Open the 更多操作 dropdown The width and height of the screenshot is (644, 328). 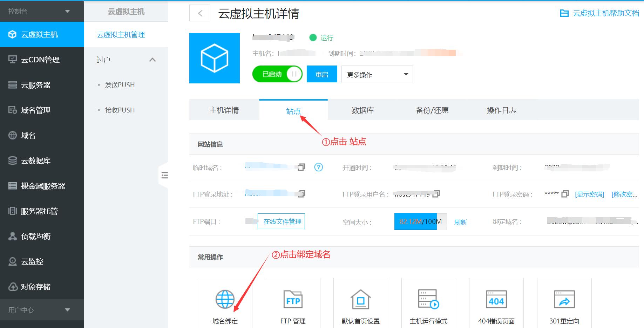pyautogui.click(x=377, y=74)
